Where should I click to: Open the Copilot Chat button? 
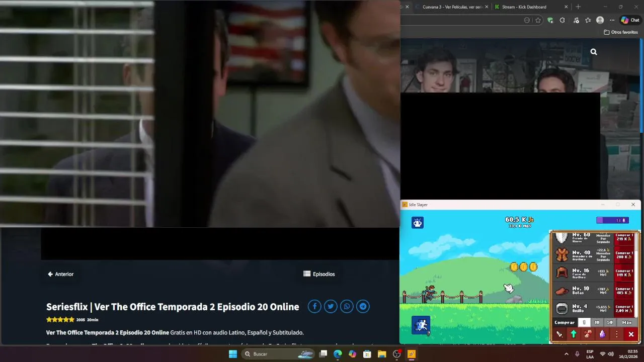(630, 20)
